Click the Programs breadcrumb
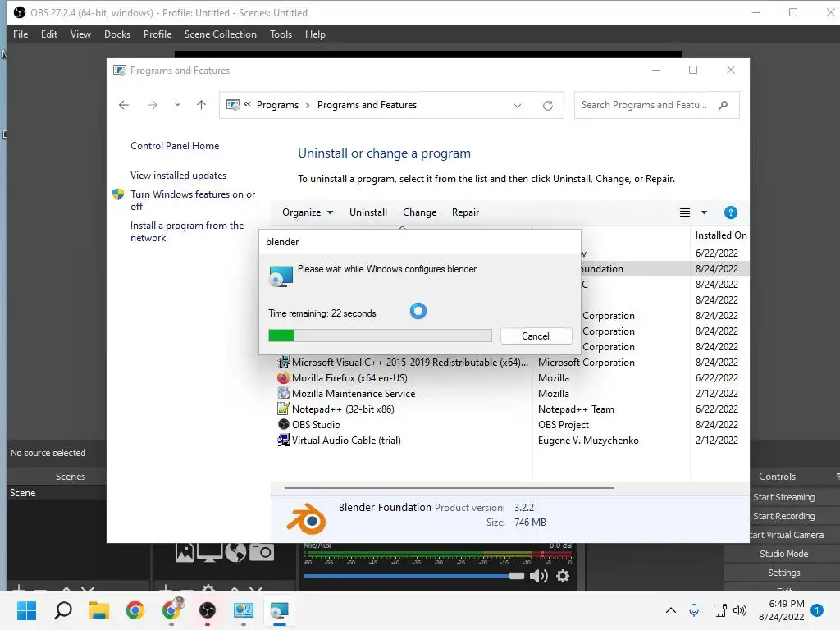Image resolution: width=840 pixels, height=630 pixels. point(277,105)
